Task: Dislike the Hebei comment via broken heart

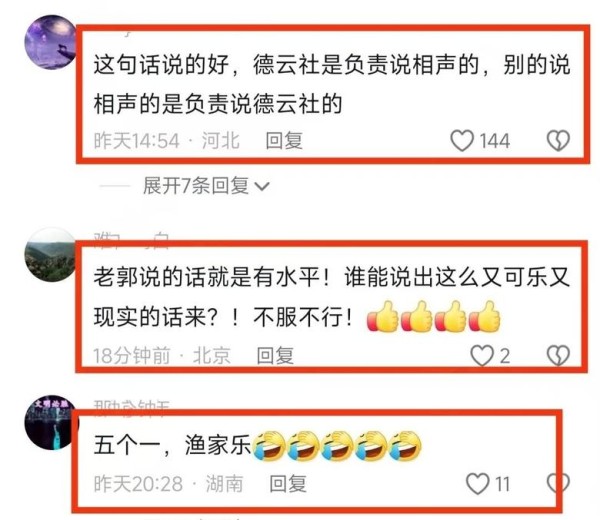Action: (x=558, y=140)
